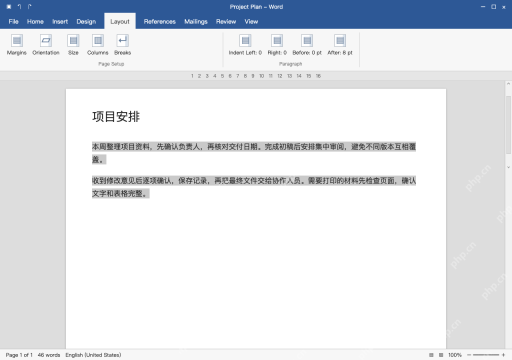Click the Page Setup group label

click(111, 64)
